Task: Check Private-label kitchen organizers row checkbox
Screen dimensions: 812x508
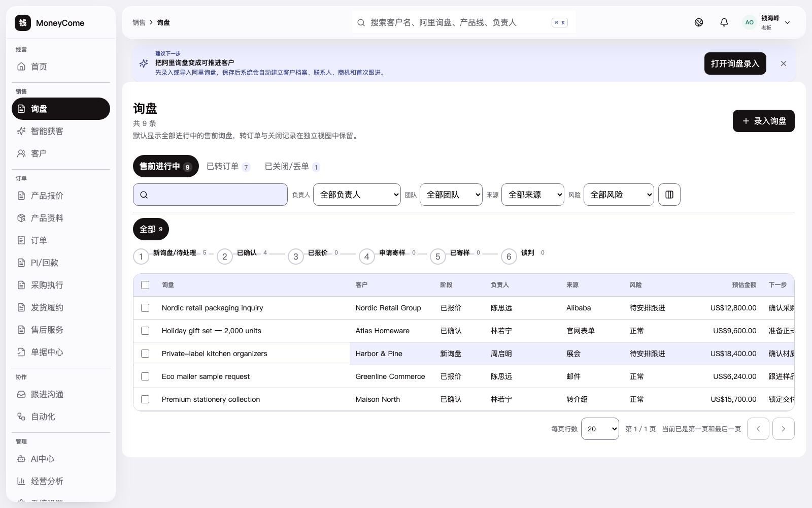Action: point(145,354)
